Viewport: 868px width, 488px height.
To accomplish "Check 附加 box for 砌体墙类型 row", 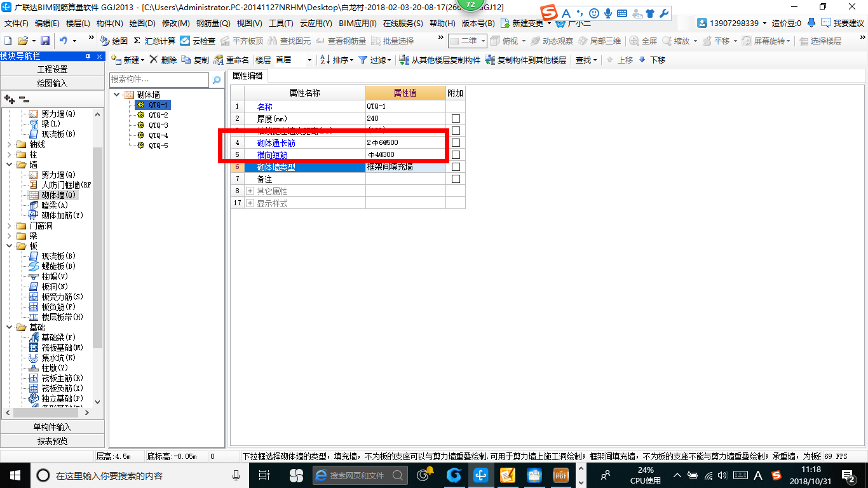I will tap(456, 166).
